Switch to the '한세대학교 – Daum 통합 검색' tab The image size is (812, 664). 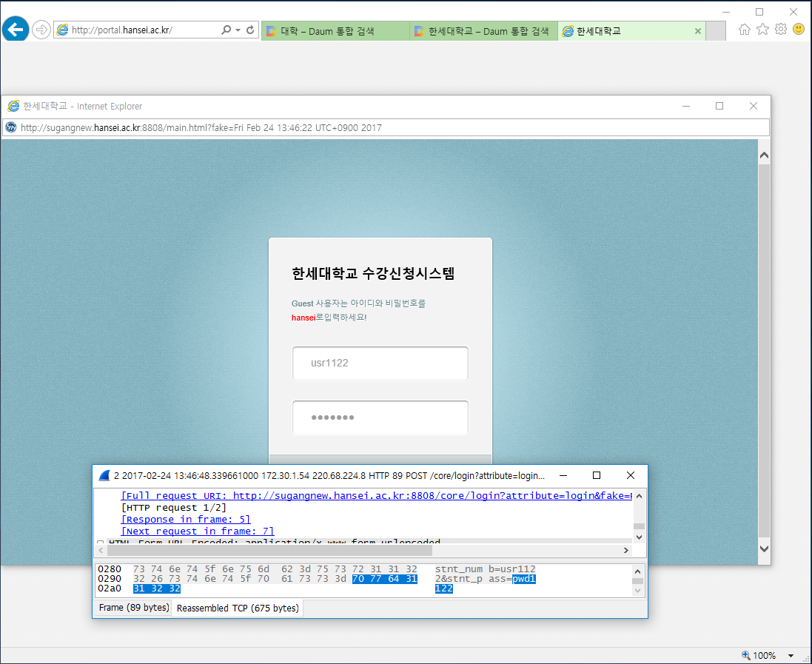point(483,31)
